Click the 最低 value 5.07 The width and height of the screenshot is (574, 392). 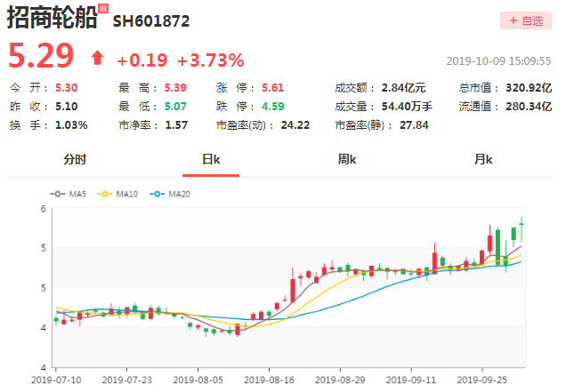175,107
